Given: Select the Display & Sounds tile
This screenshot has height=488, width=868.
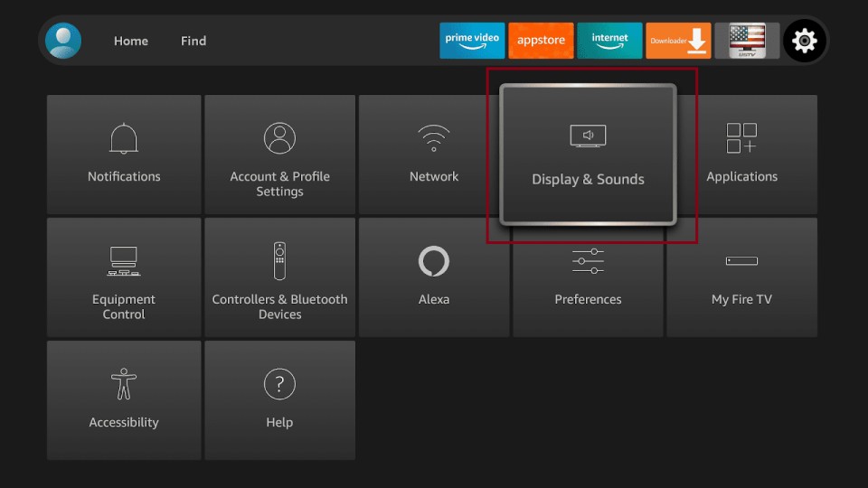Looking at the screenshot, I should pyautogui.click(x=588, y=155).
